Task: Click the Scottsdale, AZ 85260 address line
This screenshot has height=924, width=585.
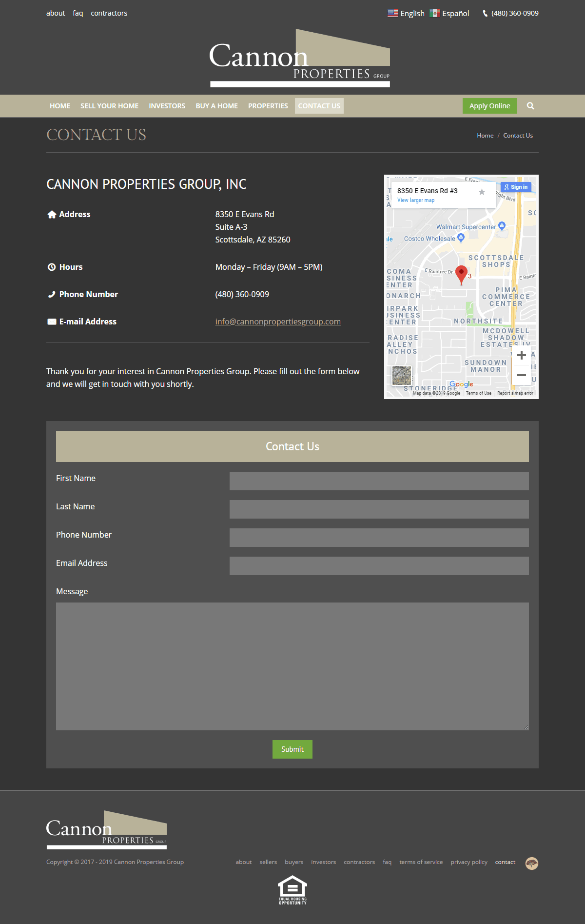Action: coord(253,240)
